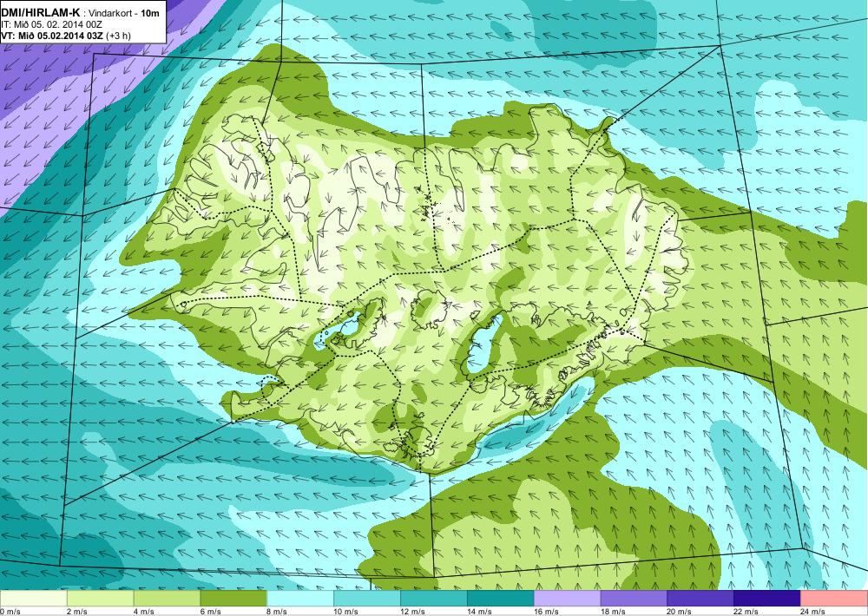Click the "14 m/s" legend label
The height and width of the screenshot is (616, 868).
coord(479,612)
